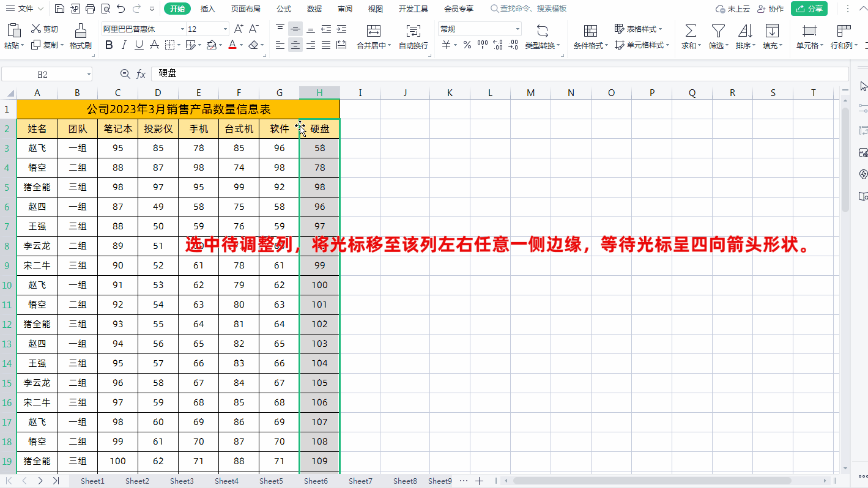Image resolution: width=868 pixels, height=488 pixels.
Task: Increase font size with A+ icon
Action: coord(239,29)
